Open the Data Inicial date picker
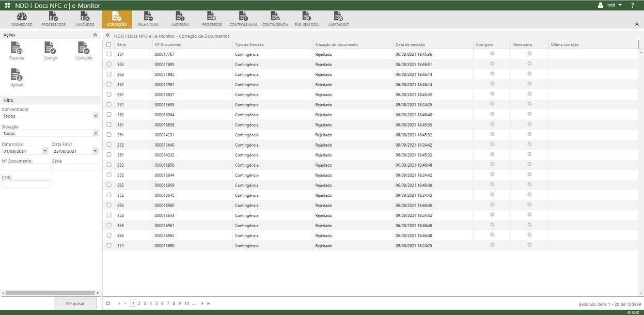The width and height of the screenshot is (644, 315). 44,150
